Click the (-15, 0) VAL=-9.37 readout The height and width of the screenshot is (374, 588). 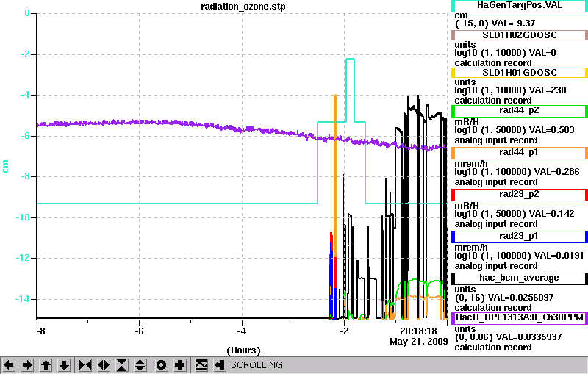495,24
